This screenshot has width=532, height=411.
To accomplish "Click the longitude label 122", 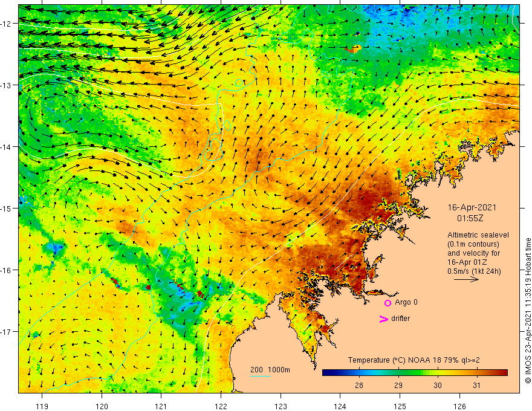I will [x=221, y=406].
